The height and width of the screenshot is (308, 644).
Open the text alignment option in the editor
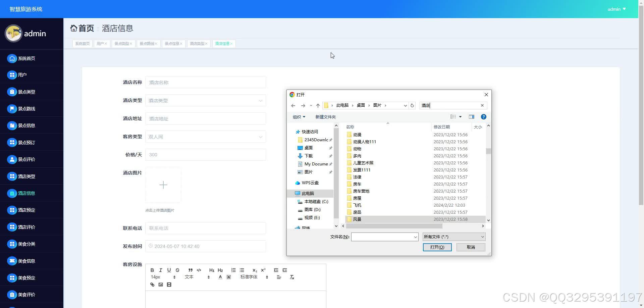point(279,277)
